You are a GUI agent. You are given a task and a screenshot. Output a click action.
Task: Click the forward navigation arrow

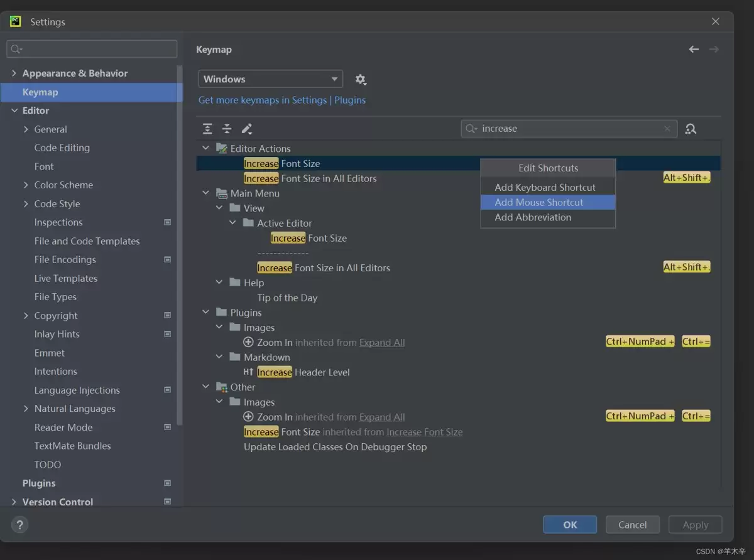(x=714, y=49)
